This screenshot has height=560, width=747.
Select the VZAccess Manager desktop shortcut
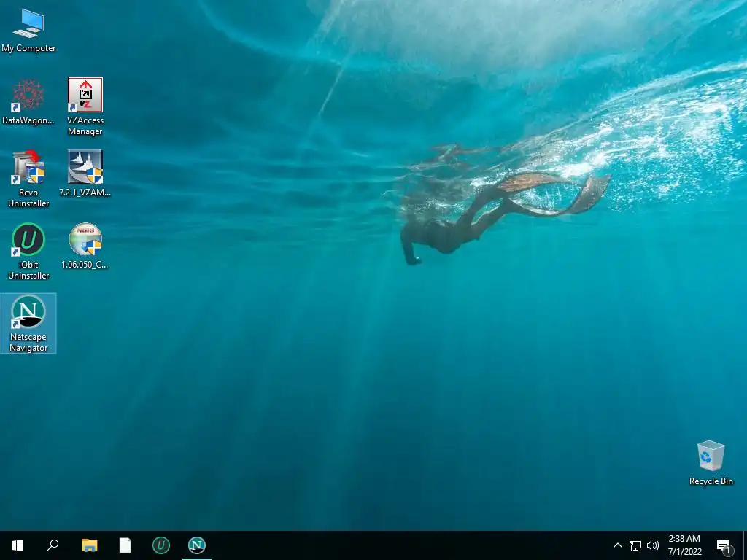click(x=85, y=106)
